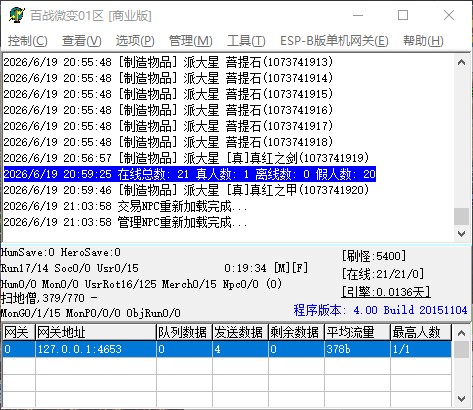Click the gateway table scroll up arrow
This screenshot has height=410, width=473.
(462, 333)
